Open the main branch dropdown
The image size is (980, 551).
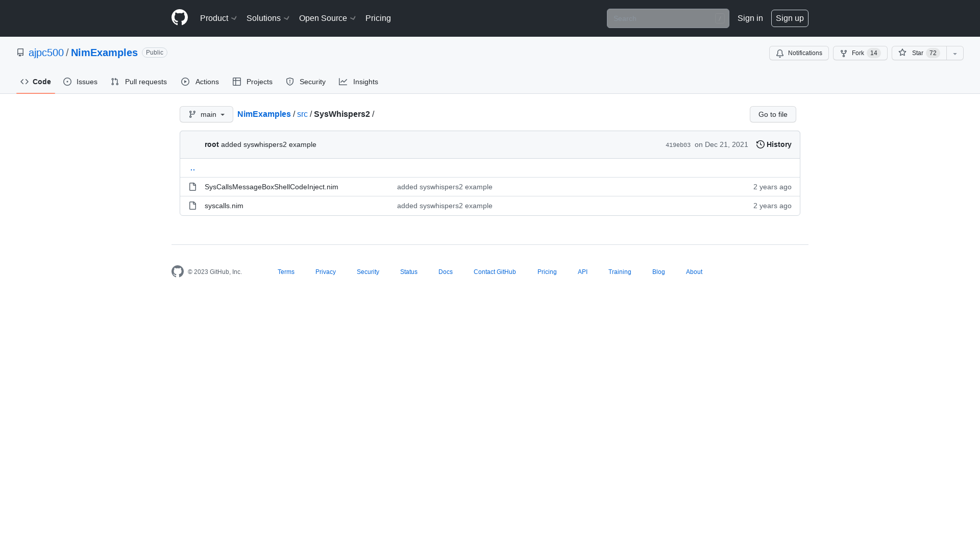(206, 114)
